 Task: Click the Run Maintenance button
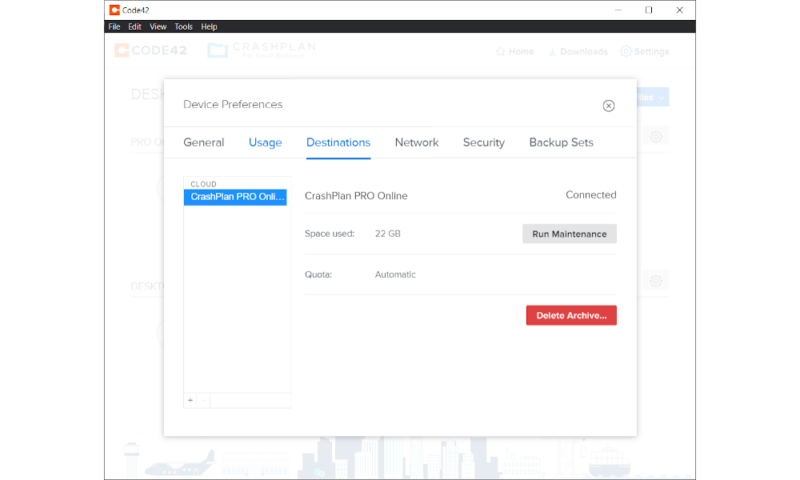[x=569, y=234]
